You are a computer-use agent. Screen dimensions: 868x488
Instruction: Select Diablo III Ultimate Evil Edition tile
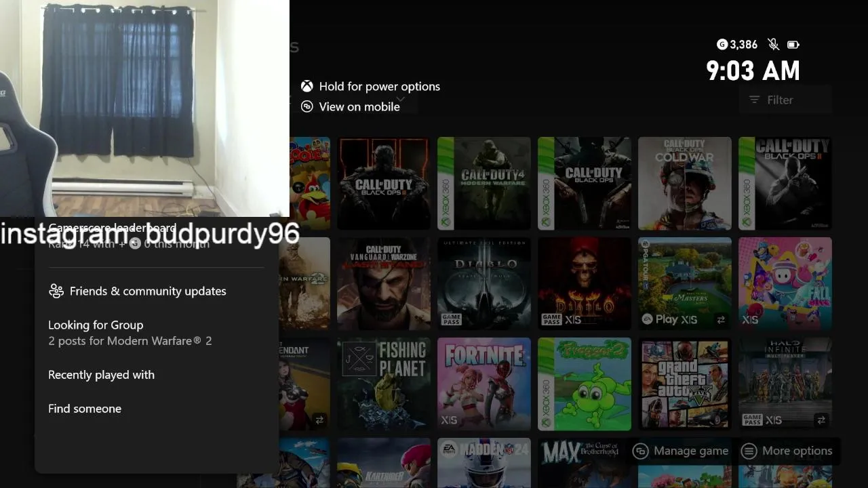tap(484, 284)
